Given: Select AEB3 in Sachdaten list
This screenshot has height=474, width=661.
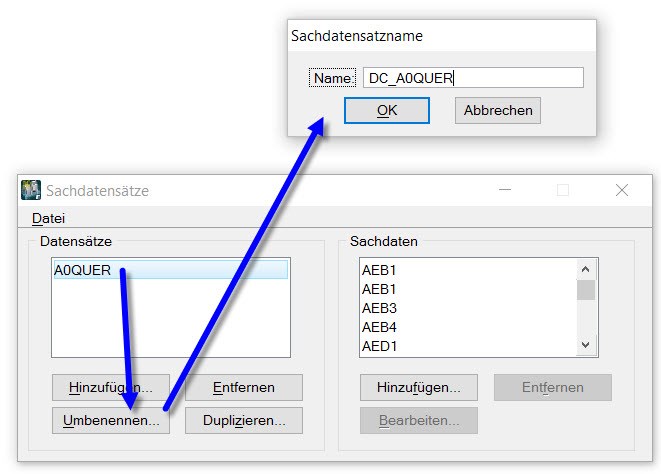Looking at the screenshot, I should (468, 308).
